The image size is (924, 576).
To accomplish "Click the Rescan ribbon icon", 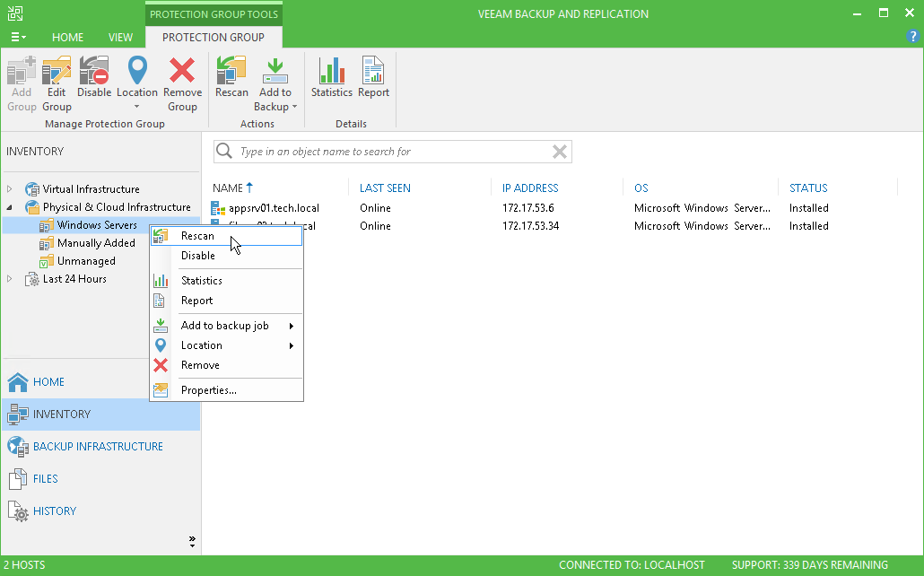I will click(231, 71).
